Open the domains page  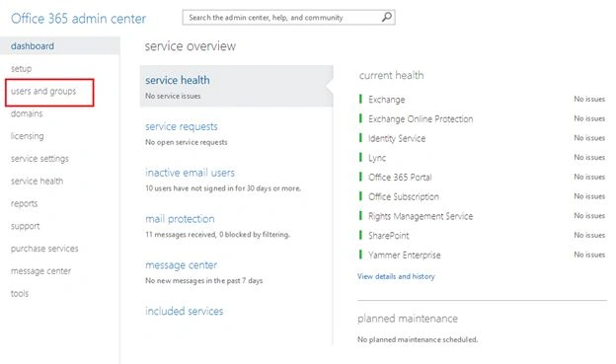(x=27, y=113)
